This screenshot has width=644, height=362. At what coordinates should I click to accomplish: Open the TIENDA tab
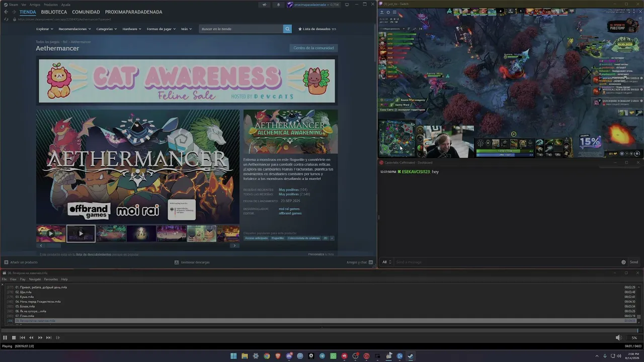pyautogui.click(x=28, y=12)
